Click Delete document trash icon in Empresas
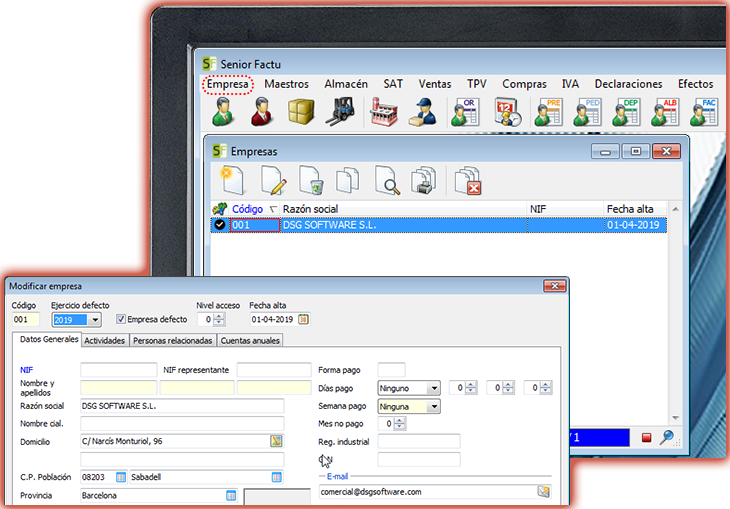 [311, 180]
